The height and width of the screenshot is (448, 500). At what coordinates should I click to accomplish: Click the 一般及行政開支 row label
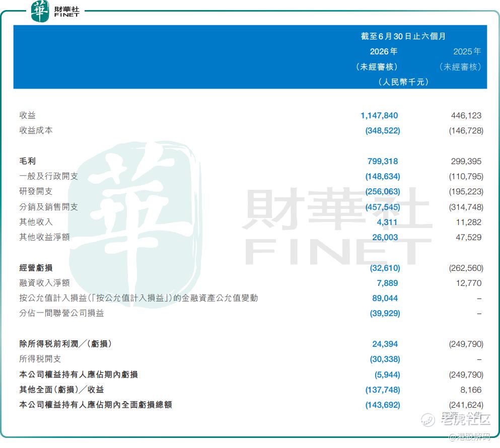(48, 176)
